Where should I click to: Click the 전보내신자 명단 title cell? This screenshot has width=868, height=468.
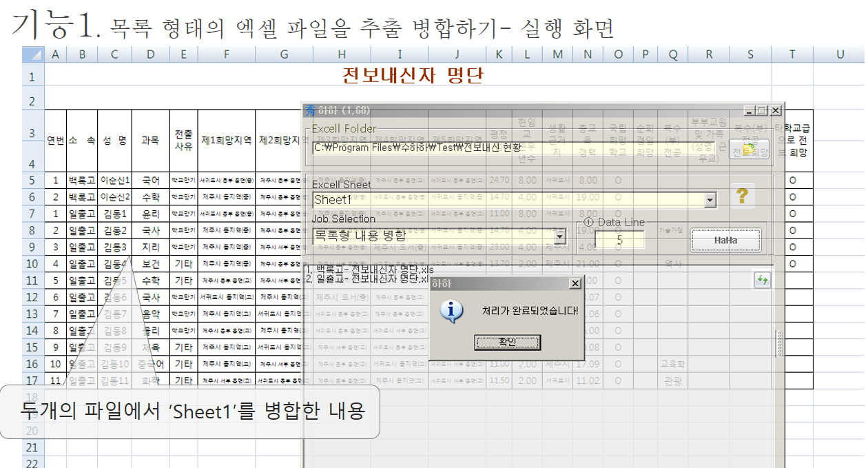tap(412, 76)
